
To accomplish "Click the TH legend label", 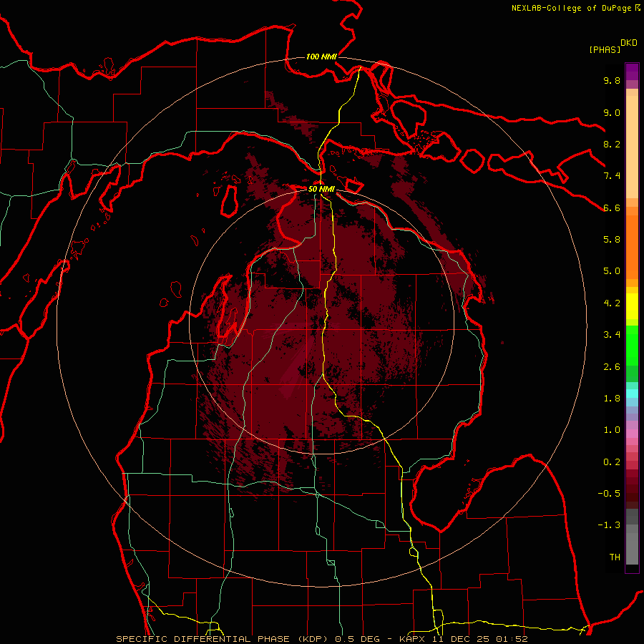I will coord(615,557).
